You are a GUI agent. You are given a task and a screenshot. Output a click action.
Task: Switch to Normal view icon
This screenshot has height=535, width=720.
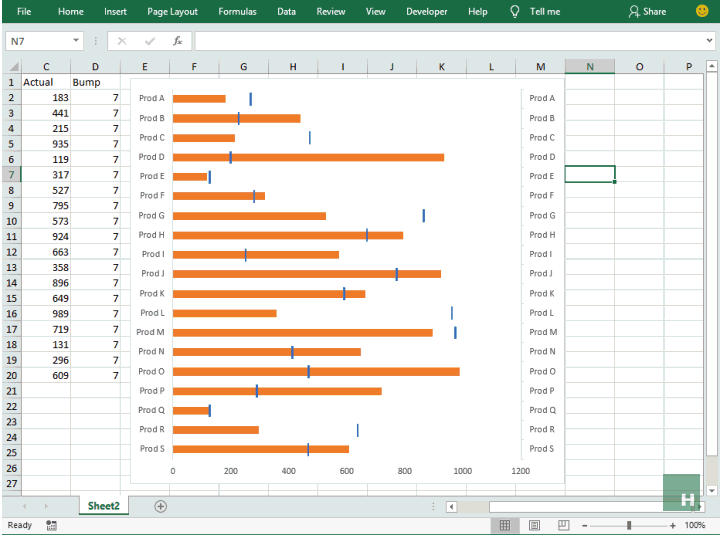tap(505, 525)
